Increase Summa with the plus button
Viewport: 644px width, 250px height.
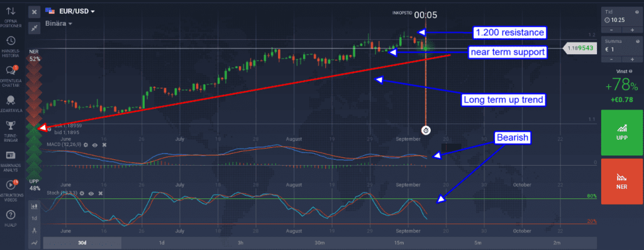click(632, 60)
